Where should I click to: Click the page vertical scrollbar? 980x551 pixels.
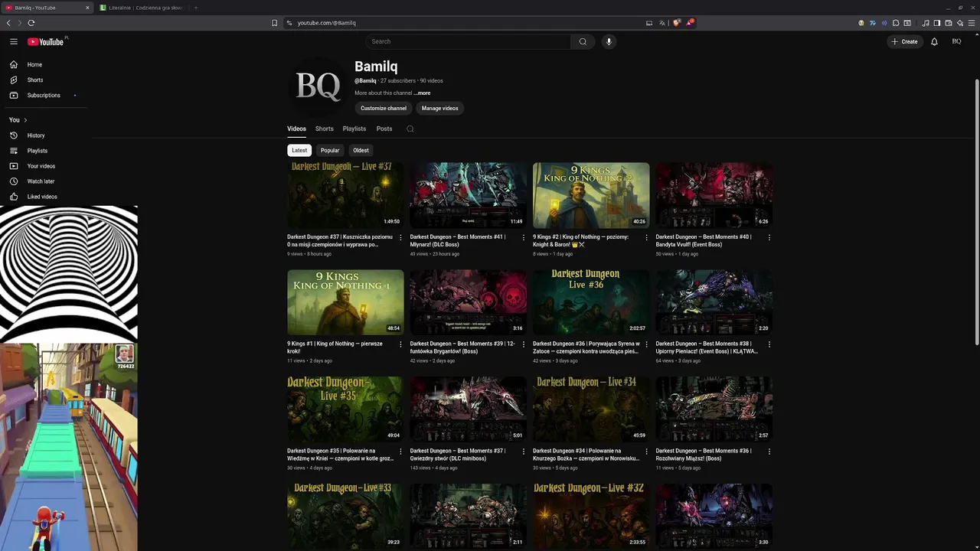click(977, 210)
